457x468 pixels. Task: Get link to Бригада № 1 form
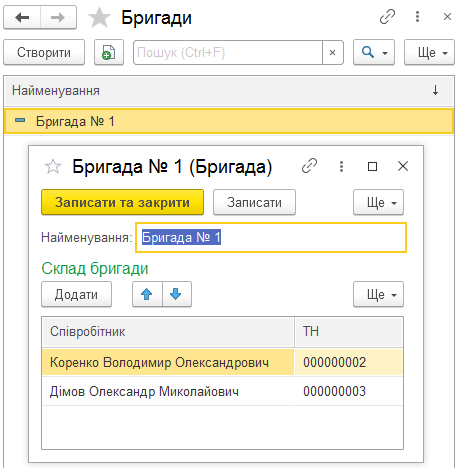[309, 166]
